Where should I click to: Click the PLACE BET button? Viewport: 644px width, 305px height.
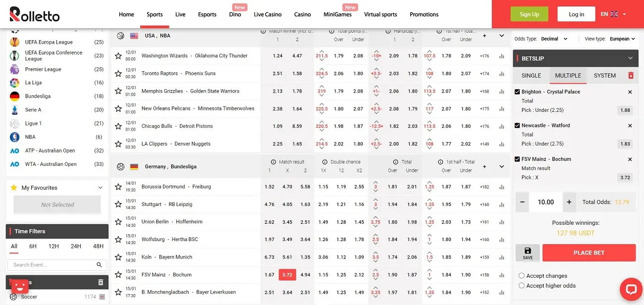click(x=589, y=253)
